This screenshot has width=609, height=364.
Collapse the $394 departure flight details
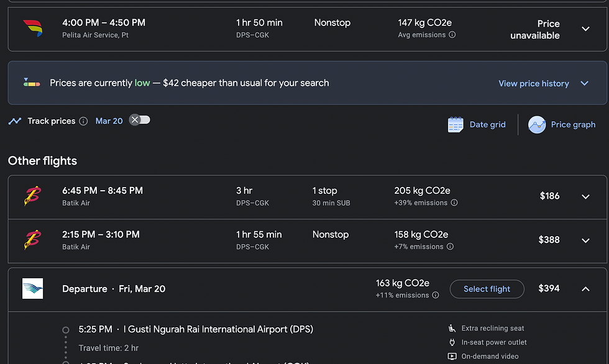tap(585, 288)
